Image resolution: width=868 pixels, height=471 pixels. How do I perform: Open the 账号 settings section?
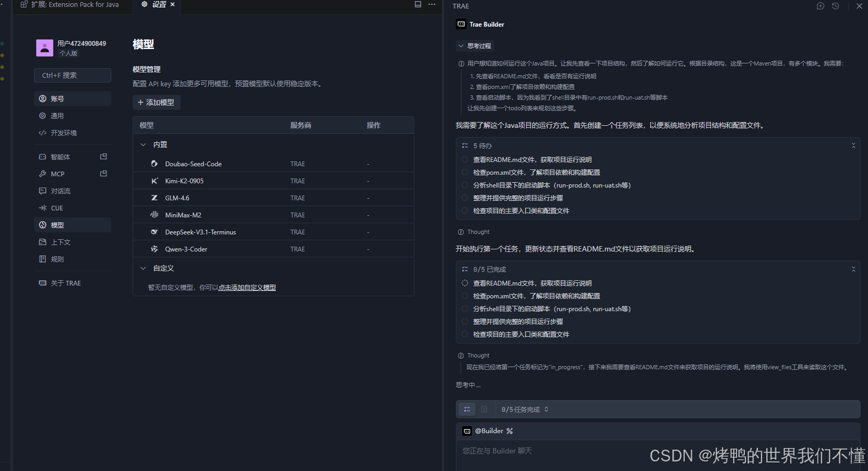[x=72, y=99]
